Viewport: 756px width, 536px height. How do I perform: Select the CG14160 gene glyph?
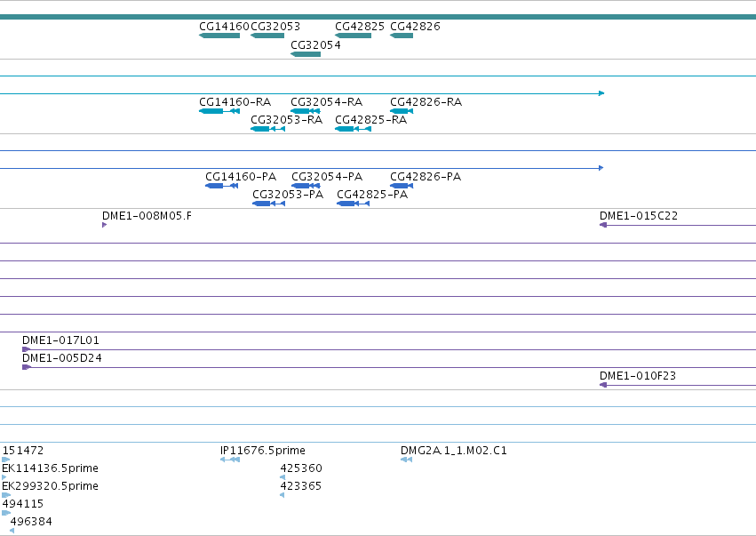point(219,36)
